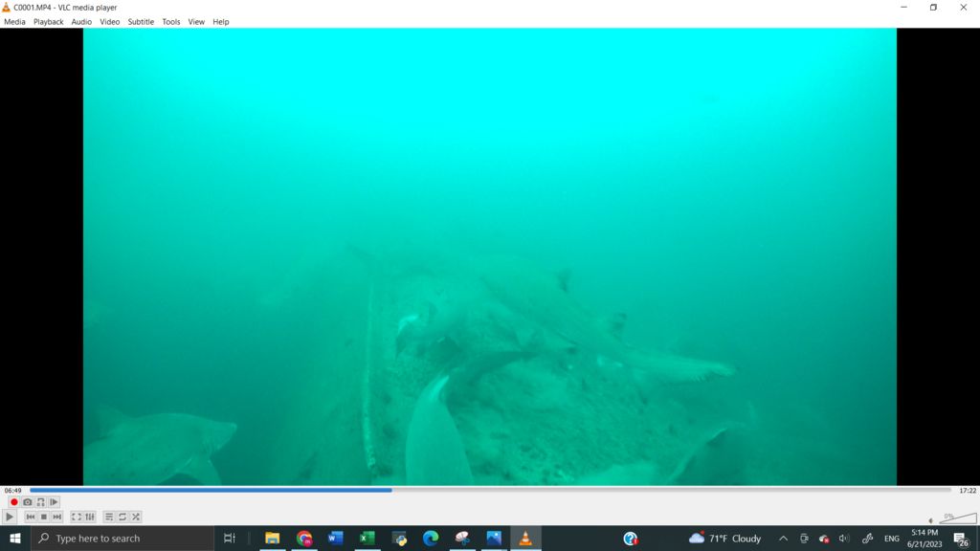Screen dimensions: 980x551
Task: Open the Subtitle menu
Action: tap(141, 21)
